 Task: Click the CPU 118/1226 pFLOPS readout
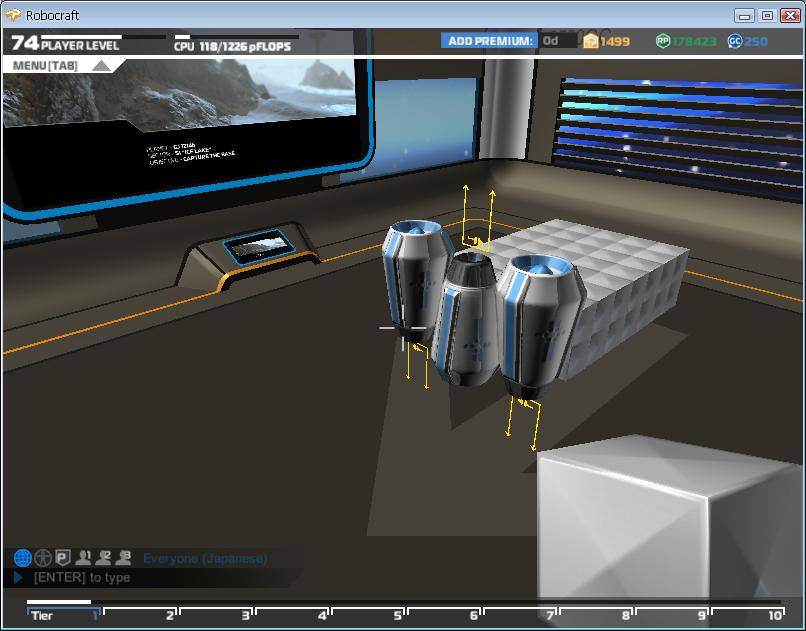tap(232, 47)
